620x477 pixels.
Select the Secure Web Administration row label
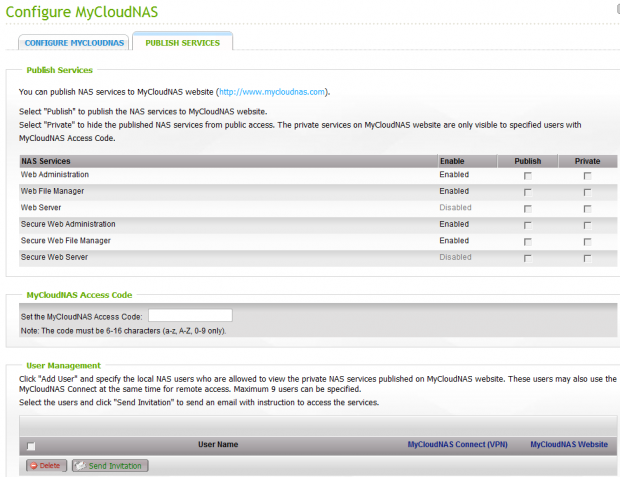tap(68, 224)
